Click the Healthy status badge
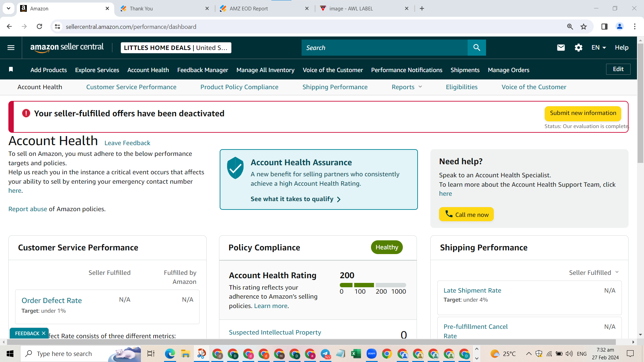644x362 pixels. pyautogui.click(x=387, y=247)
